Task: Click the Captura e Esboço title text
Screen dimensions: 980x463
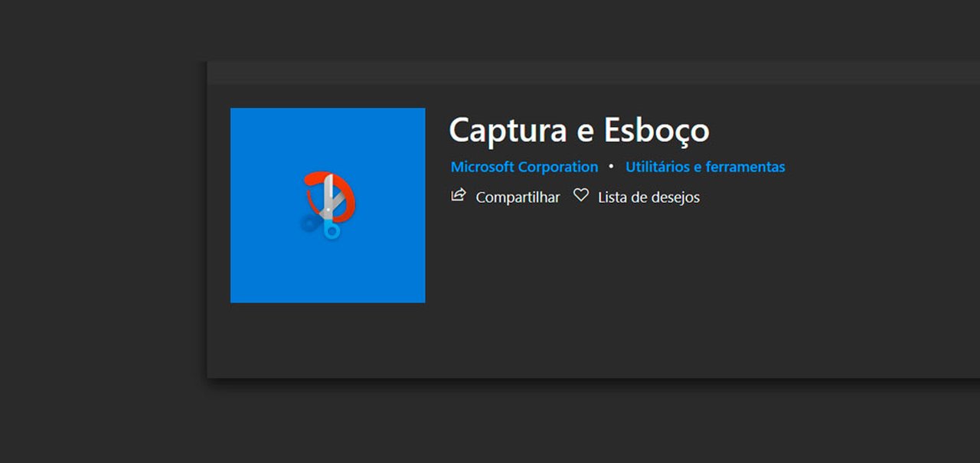Action: click(x=579, y=130)
